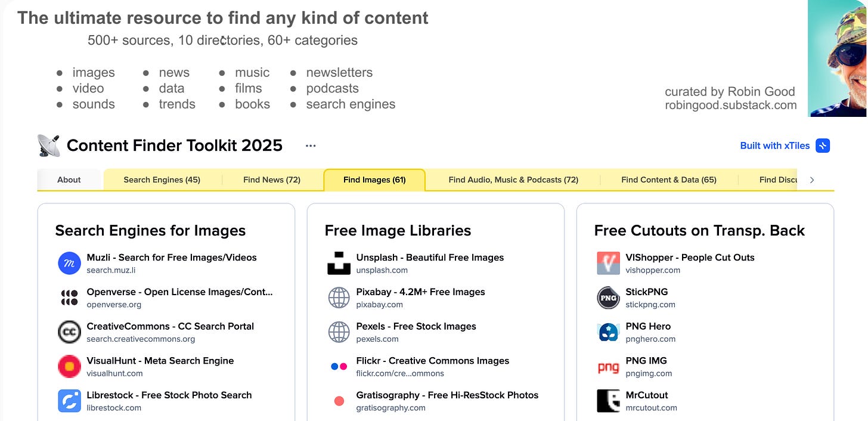Open the PNG IMG title link
This screenshot has width=868, height=421.
pyautogui.click(x=646, y=361)
